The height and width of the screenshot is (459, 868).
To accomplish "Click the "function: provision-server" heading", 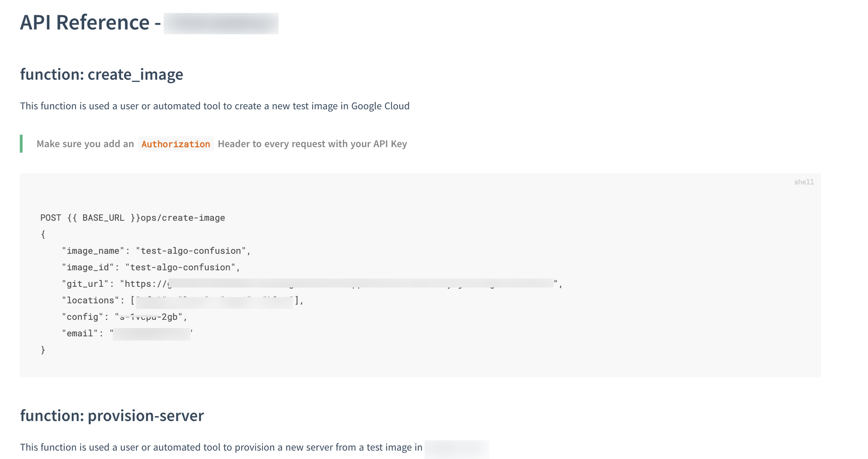I will point(112,416).
